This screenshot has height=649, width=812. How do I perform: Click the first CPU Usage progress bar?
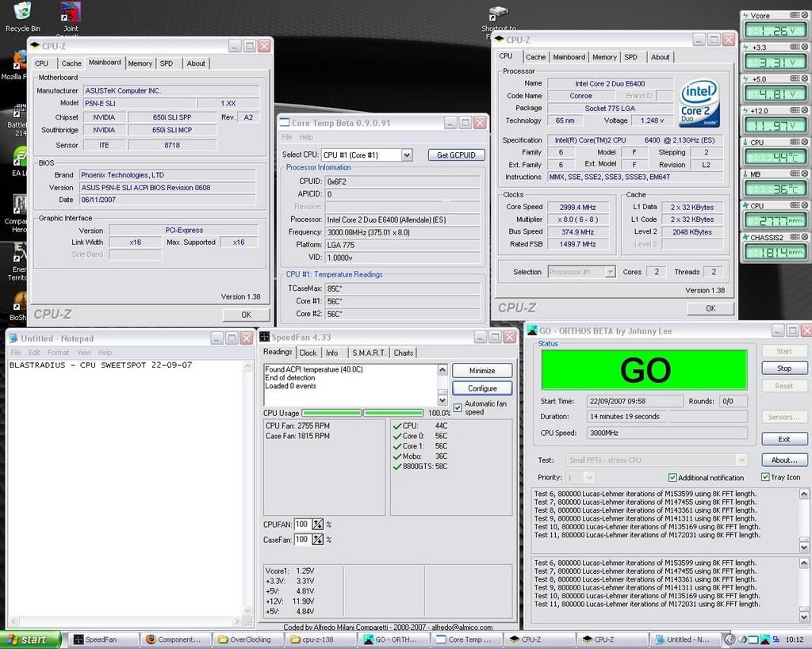coord(331,413)
